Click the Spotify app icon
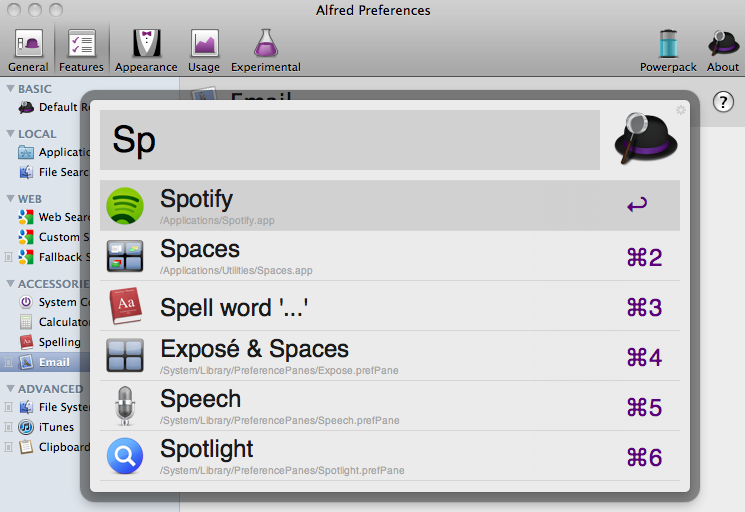This screenshot has width=745, height=512. (x=125, y=206)
